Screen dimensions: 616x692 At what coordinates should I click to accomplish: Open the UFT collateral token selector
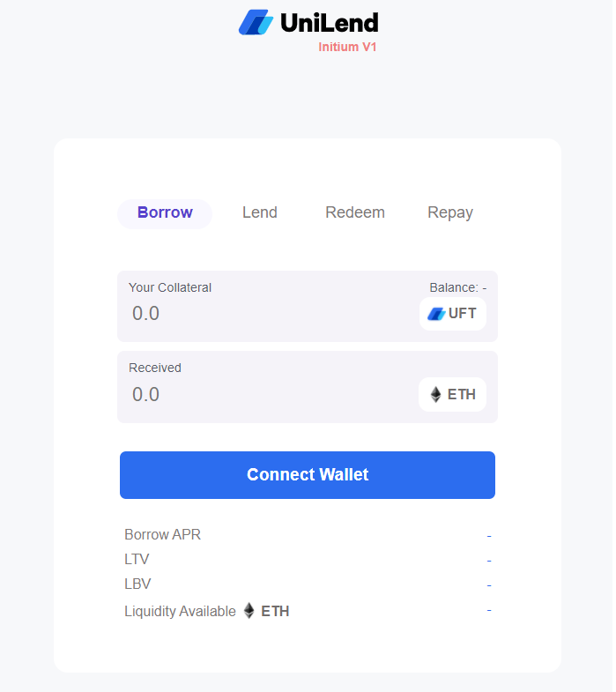point(453,314)
